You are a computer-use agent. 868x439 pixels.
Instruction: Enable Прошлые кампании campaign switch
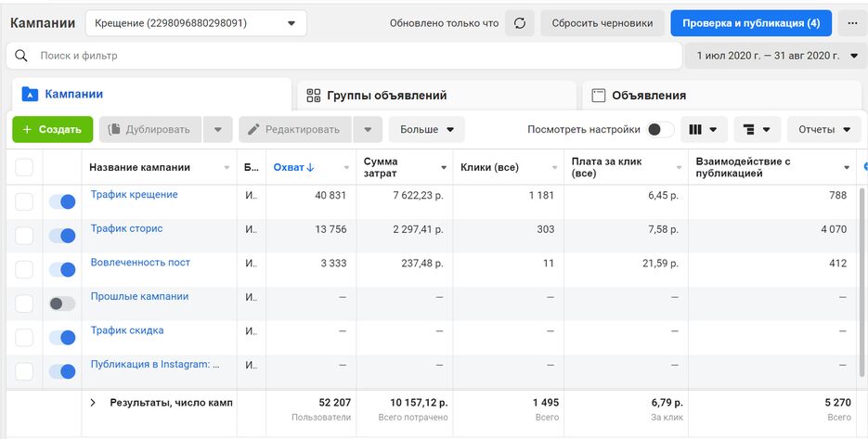pos(62,303)
